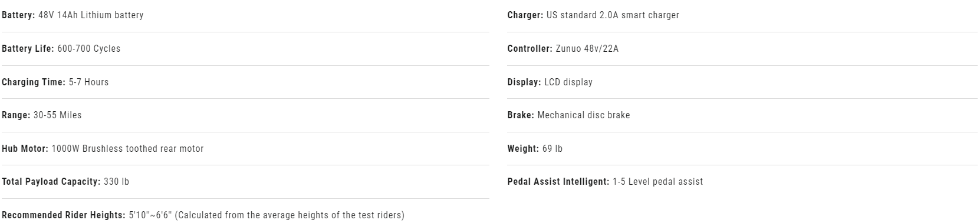
Task: Select the 600-700 Cycles text
Action: point(89,49)
